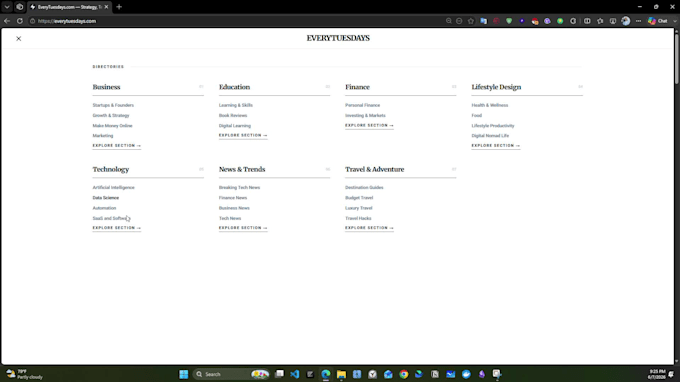
Task: Open Luxury Travel link
Action: pyautogui.click(x=359, y=208)
